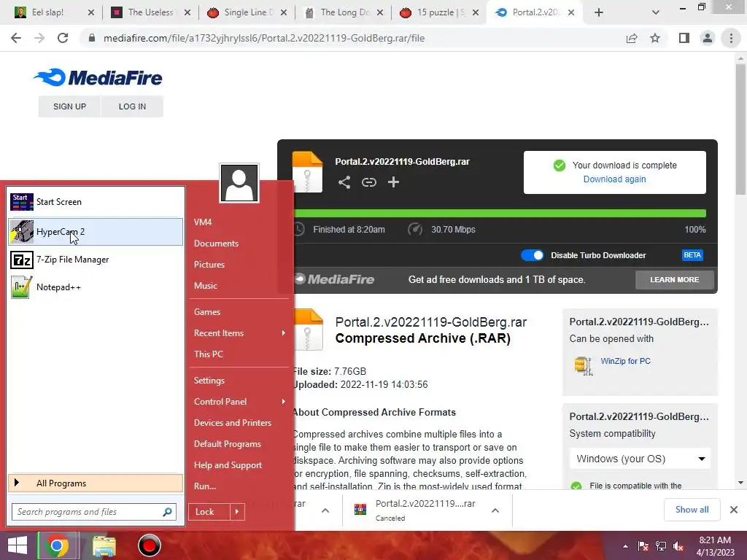Open first download item's chevron menu

click(x=325, y=510)
